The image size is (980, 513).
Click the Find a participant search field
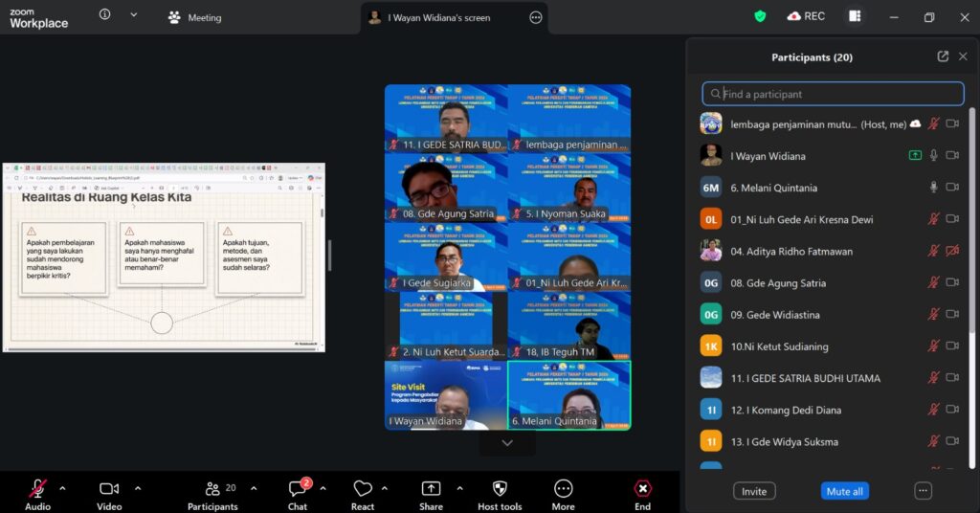pyautogui.click(x=833, y=94)
